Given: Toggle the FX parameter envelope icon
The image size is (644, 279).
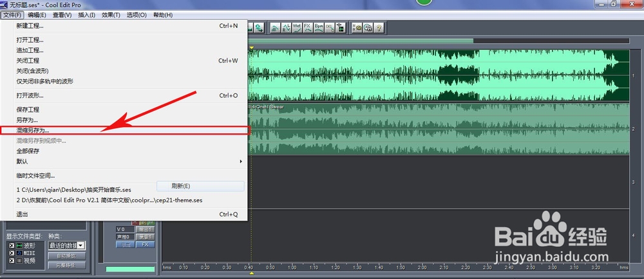Looking at the screenshot, I should [x=308, y=28].
